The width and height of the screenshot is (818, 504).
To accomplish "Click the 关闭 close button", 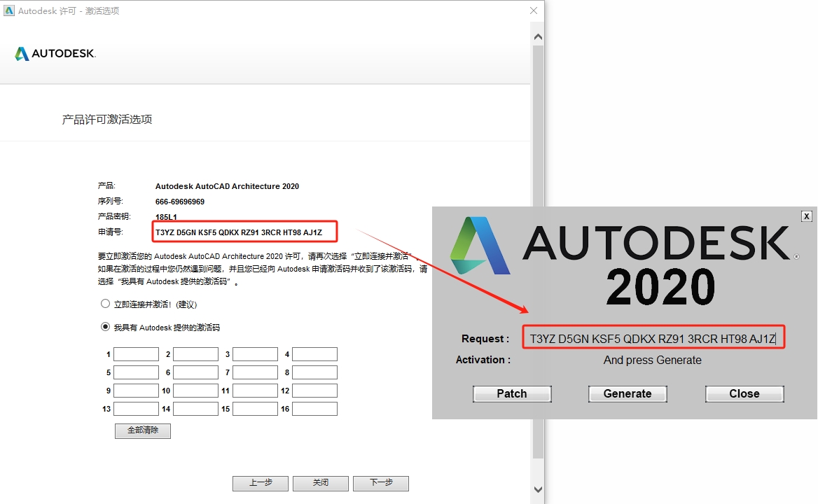I will pyautogui.click(x=320, y=483).
